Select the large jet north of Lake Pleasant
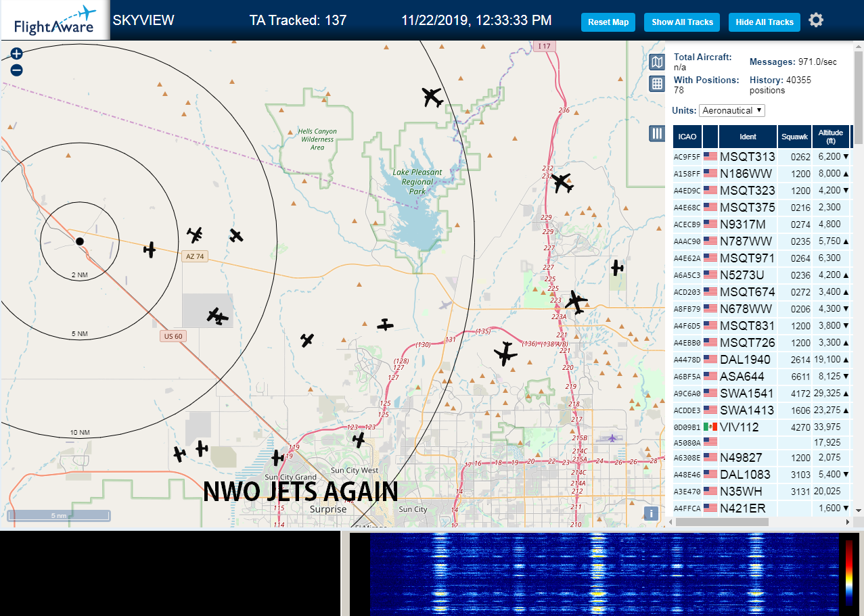864x616 pixels. tap(432, 97)
